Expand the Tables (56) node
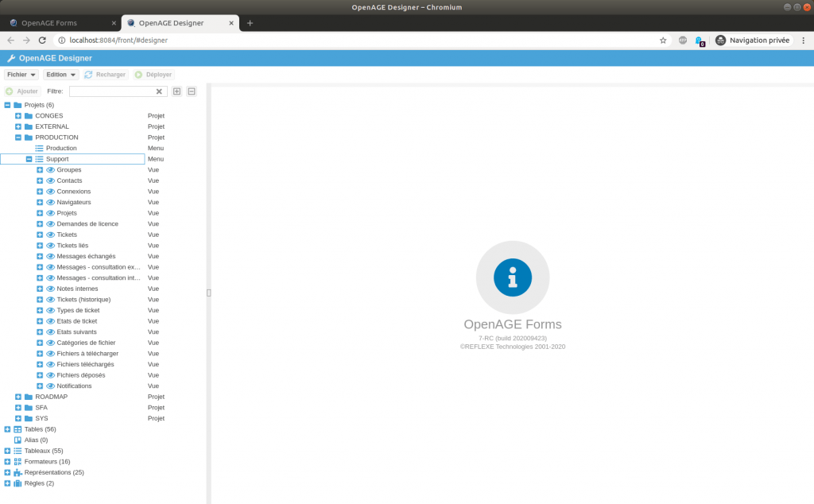This screenshot has width=814, height=504. tap(7, 429)
